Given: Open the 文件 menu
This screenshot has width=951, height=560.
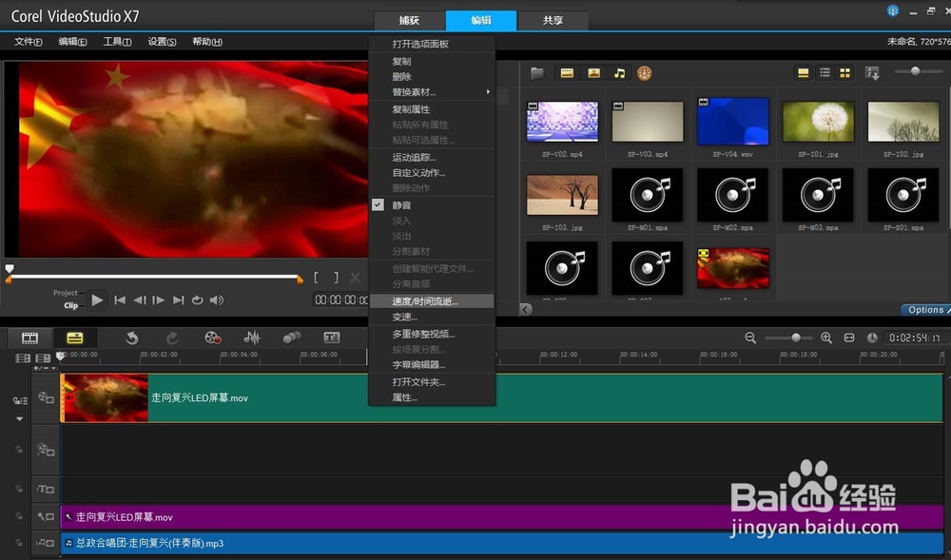Looking at the screenshot, I should click(x=28, y=41).
